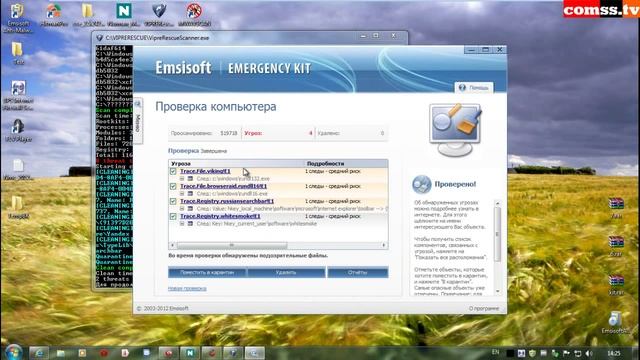Start a new scan via Новая проверка link
This screenshot has width=640, height=360.
(x=187, y=289)
